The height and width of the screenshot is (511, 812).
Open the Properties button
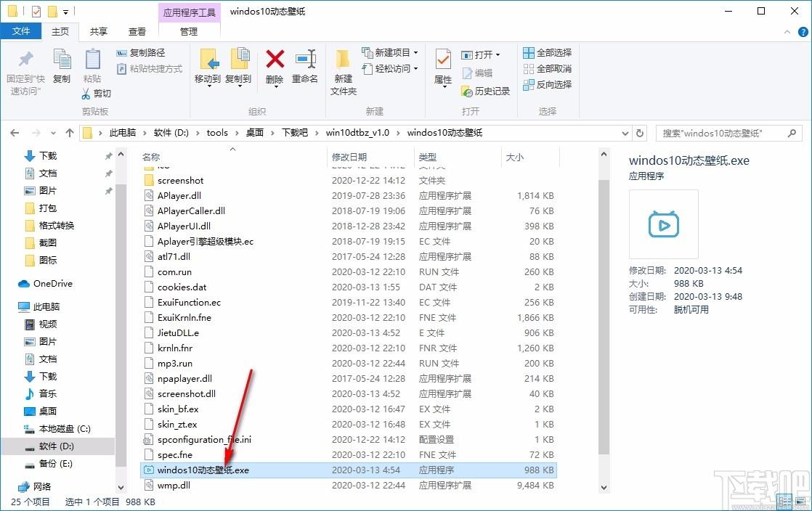coord(443,68)
